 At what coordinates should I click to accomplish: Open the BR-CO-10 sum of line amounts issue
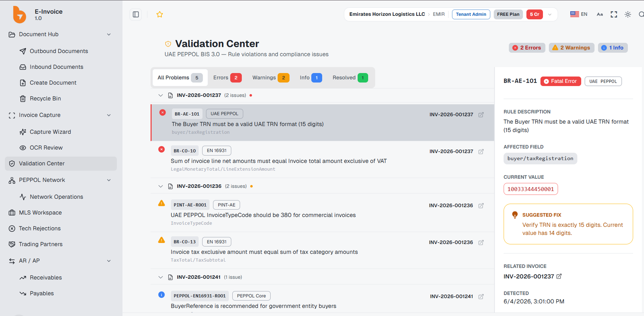[x=322, y=160]
